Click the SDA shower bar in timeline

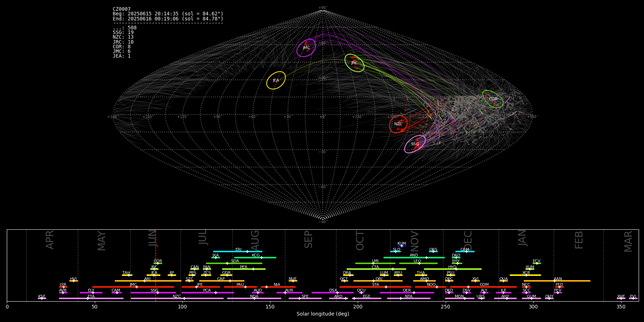click(x=234, y=263)
